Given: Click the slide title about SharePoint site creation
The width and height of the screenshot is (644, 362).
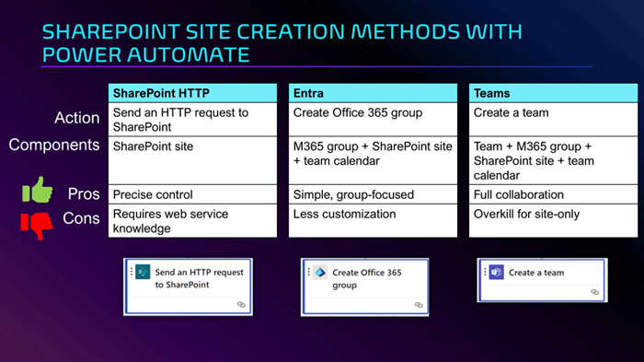Looking at the screenshot, I should pyautogui.click(x=282, y=43).
